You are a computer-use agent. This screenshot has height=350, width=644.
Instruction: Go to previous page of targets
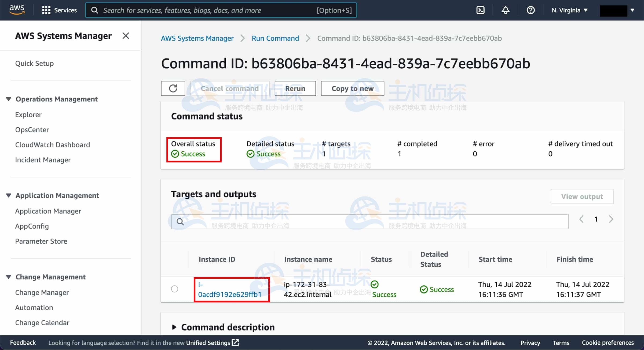click(x=581, y=219)
